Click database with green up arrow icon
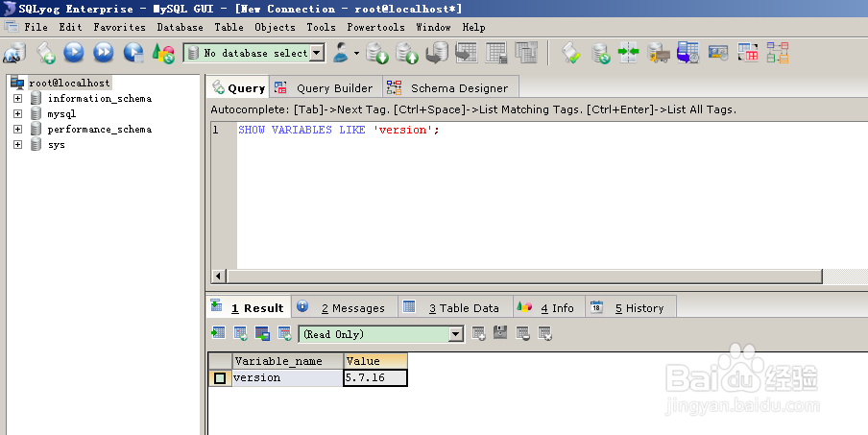The height and width of the screenshot is (435, 868). tap(407, 53)
